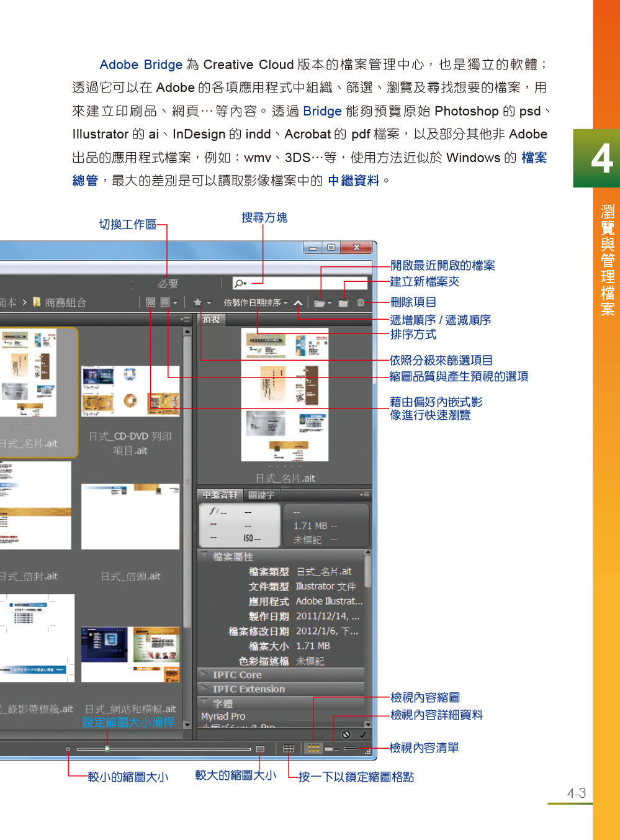Screen dimensions: 620x840
Task: Select the 中繼資料 tab
Action: [220, 495]
